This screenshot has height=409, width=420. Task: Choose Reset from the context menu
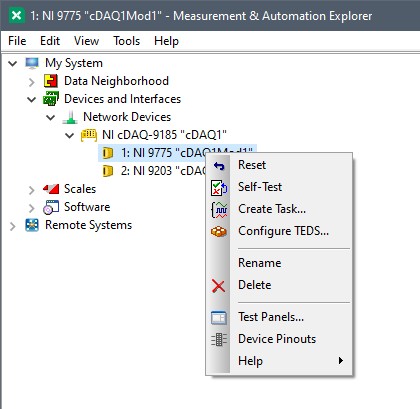coord(279,165)
